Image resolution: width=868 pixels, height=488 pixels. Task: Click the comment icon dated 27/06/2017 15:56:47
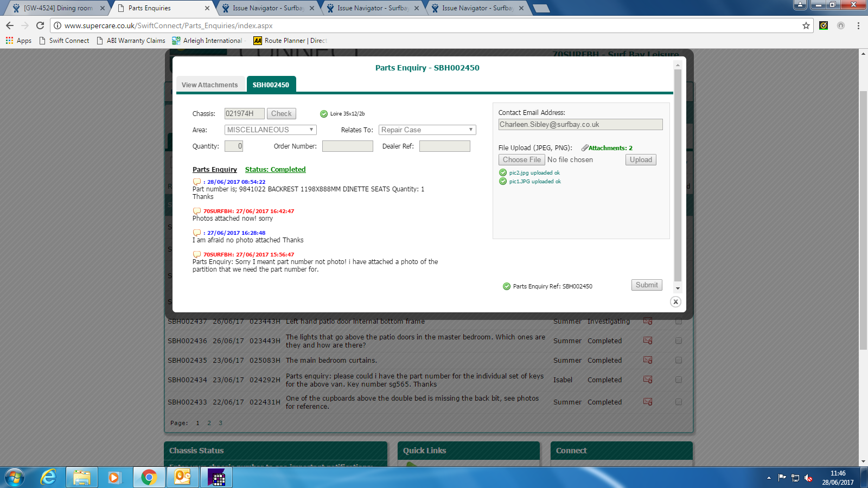[x=197, y=255]
